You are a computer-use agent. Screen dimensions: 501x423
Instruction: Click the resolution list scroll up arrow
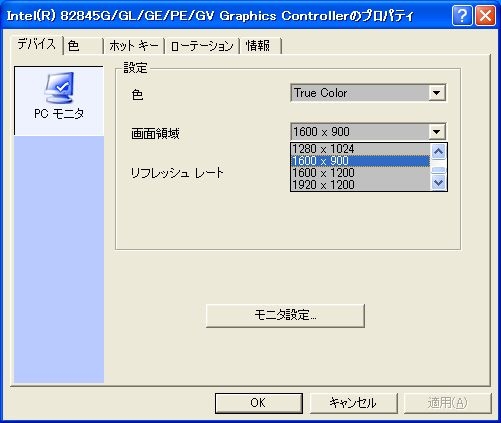click(438, 152)
